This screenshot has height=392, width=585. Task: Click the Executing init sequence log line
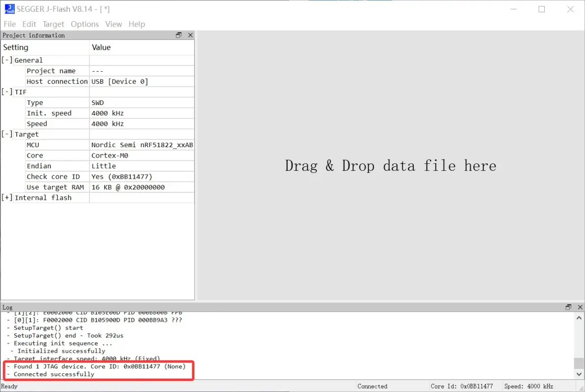(x=59, y=343)
